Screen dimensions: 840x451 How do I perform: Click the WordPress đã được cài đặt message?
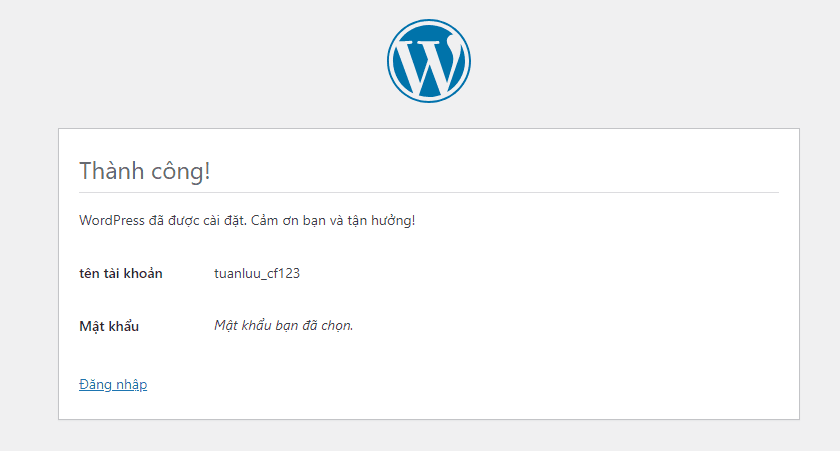[247, 221]
